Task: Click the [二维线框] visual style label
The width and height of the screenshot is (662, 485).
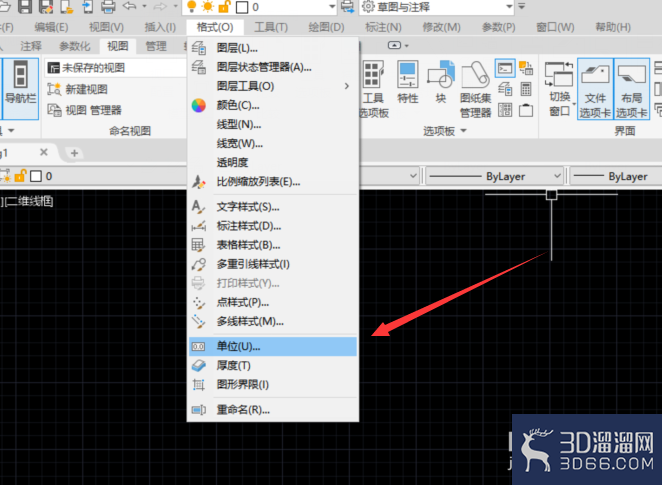Action: (x=29, y=201)
